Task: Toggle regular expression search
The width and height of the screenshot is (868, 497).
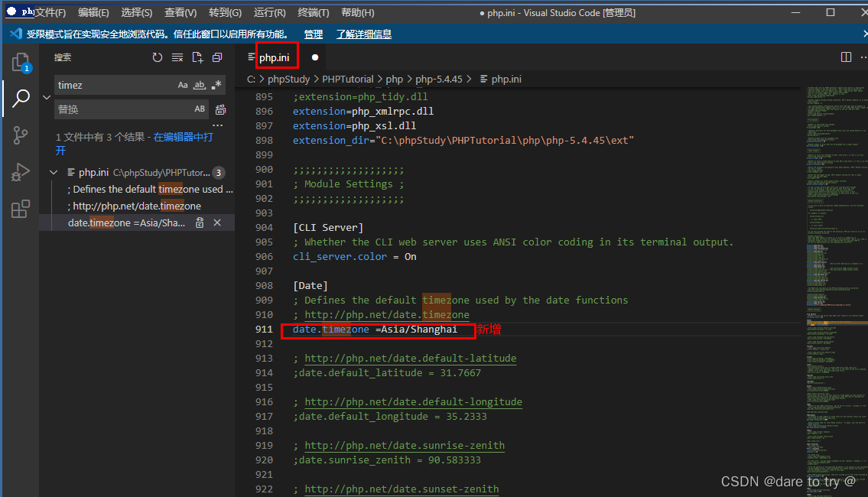Action: (x=216, y=85)
